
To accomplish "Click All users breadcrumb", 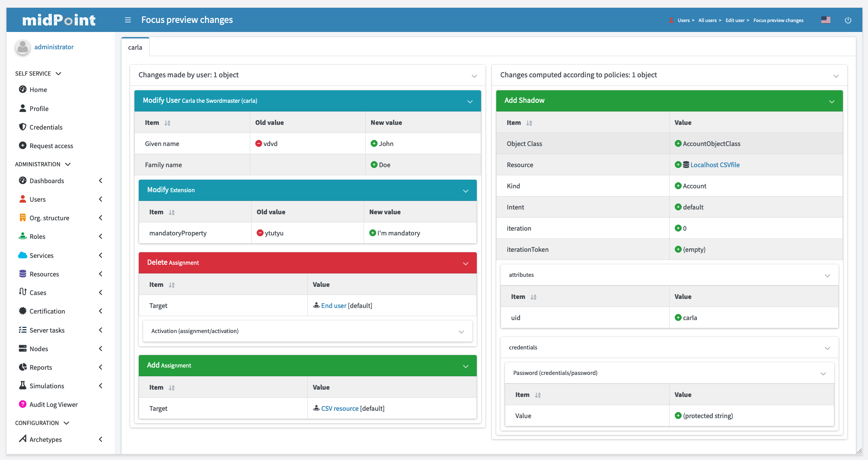I will pyautogui.click(x=707, y=20).
